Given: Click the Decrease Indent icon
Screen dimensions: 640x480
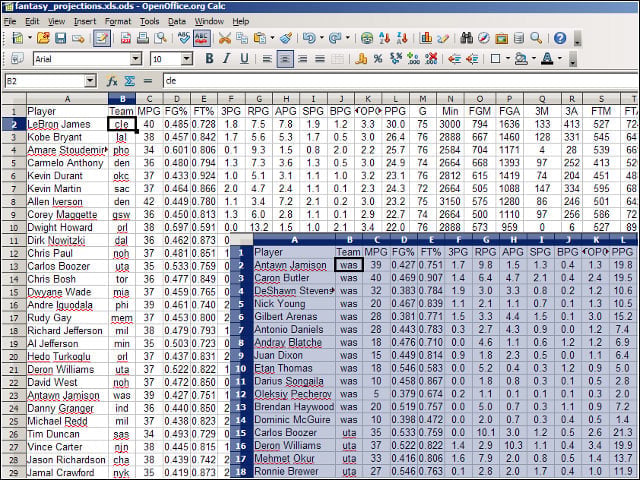Looking at the screenshot, I should 454,59.
